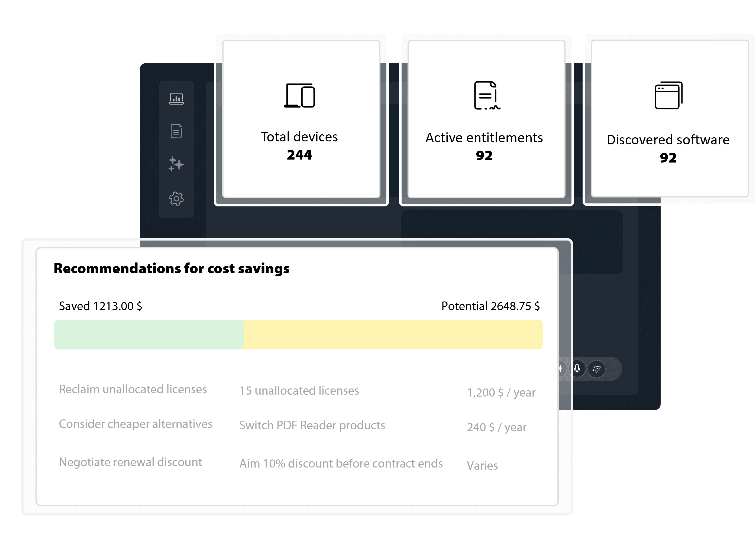
Task: Click the contract icon on Active entitlements
Action: [487, 95]
